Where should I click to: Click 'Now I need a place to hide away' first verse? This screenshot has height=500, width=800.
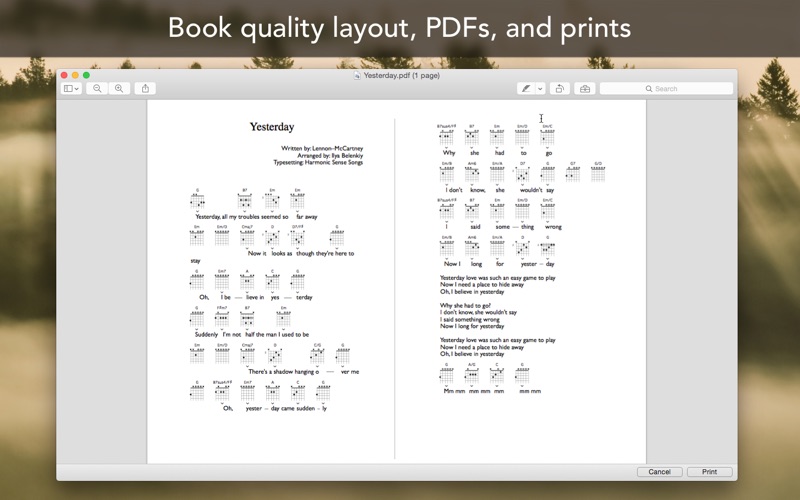482,285
